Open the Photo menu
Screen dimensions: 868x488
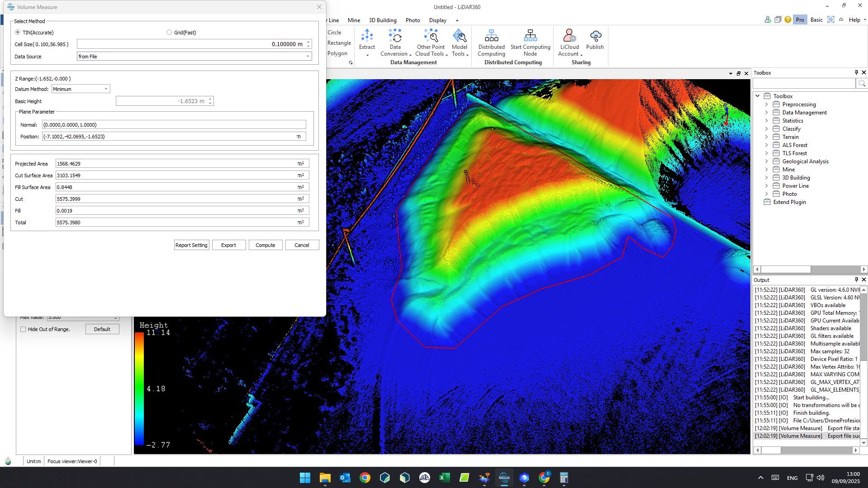[413, 20]
